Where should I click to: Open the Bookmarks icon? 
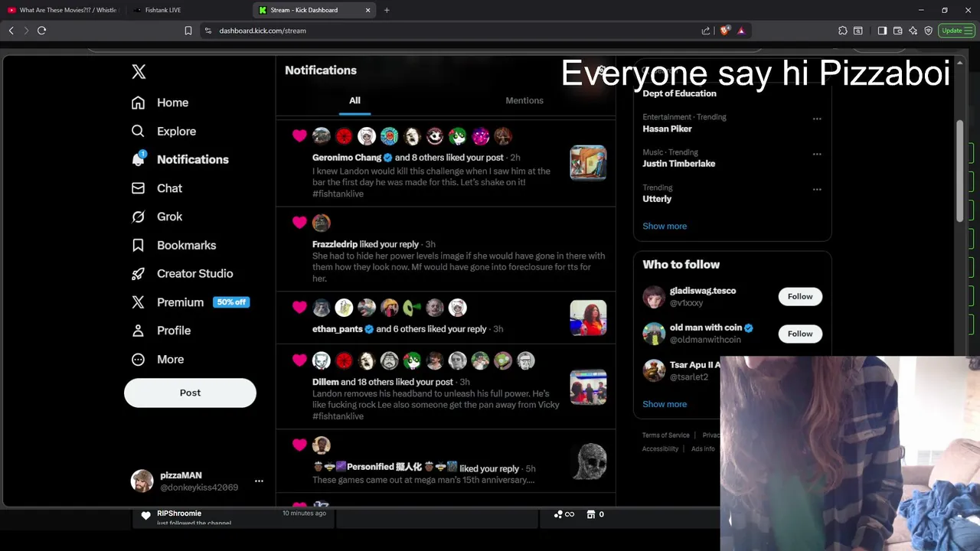pyautogui.click(x=138, y=245)
